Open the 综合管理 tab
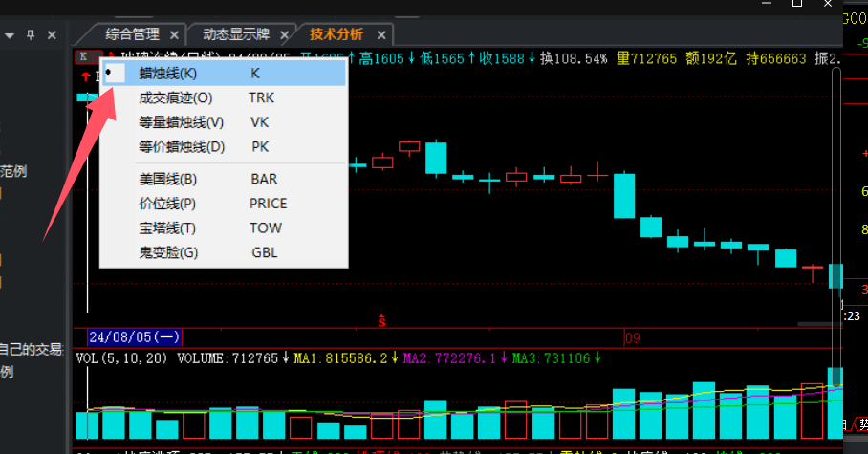This screenshot has height=454, width=868. [x=132, y=34]
